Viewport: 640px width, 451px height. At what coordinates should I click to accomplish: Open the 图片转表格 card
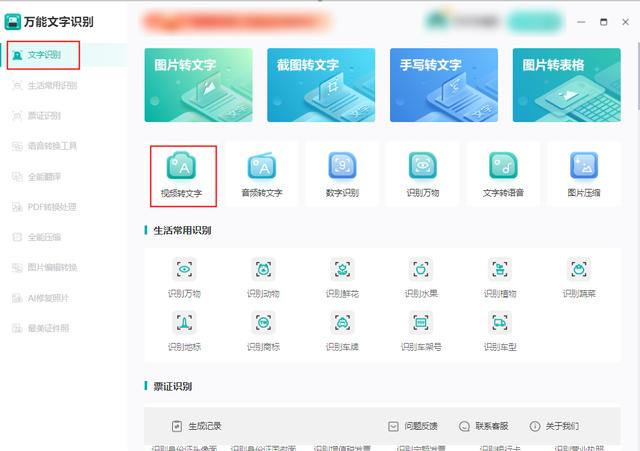[x=567, y=85]
